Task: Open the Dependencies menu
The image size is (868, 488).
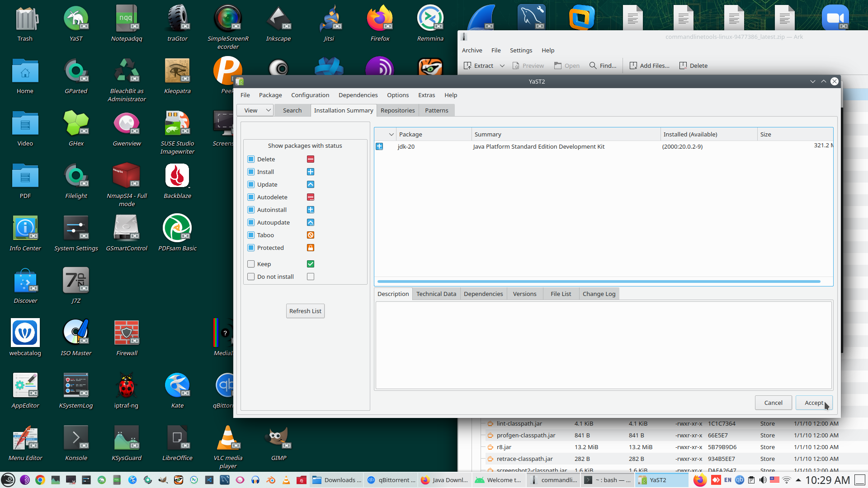Action: coord(358,95)
